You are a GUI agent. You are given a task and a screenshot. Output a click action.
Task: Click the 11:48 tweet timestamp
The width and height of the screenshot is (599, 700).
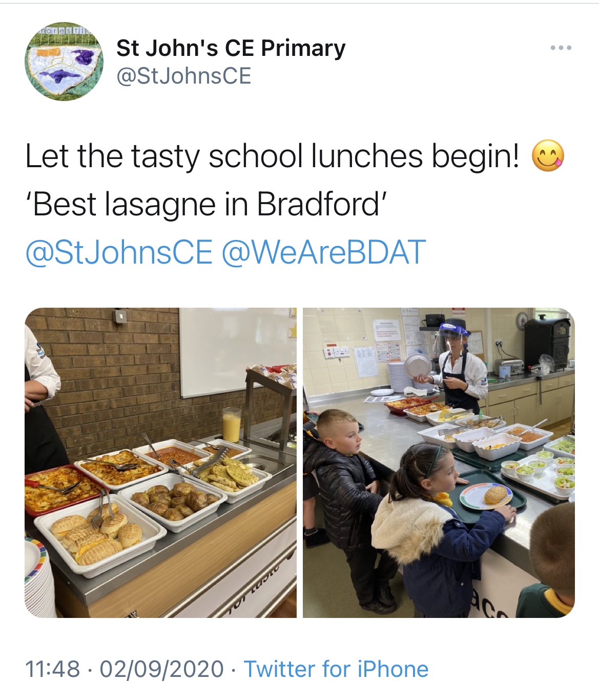coord(53,669)
